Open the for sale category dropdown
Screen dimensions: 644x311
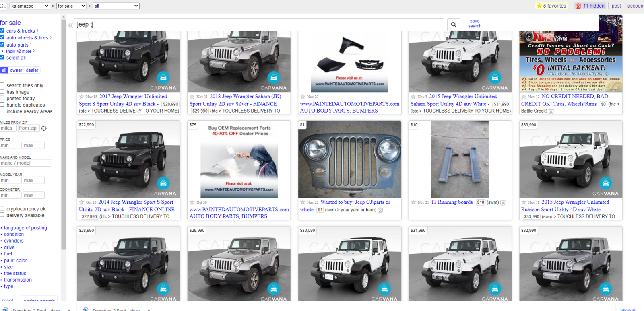[71, 6]
